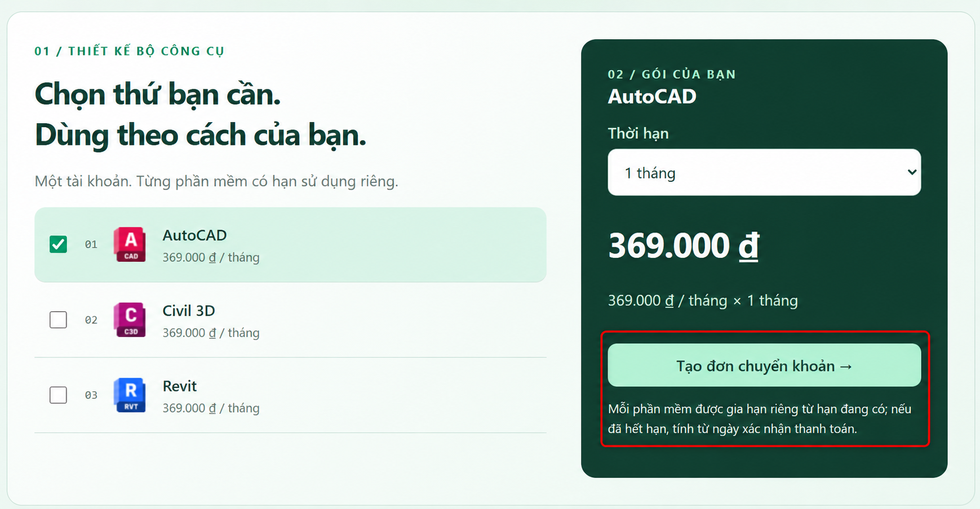Click the Civil 3D product icon
The image size is (980, 509).
[x=130, y=320]
